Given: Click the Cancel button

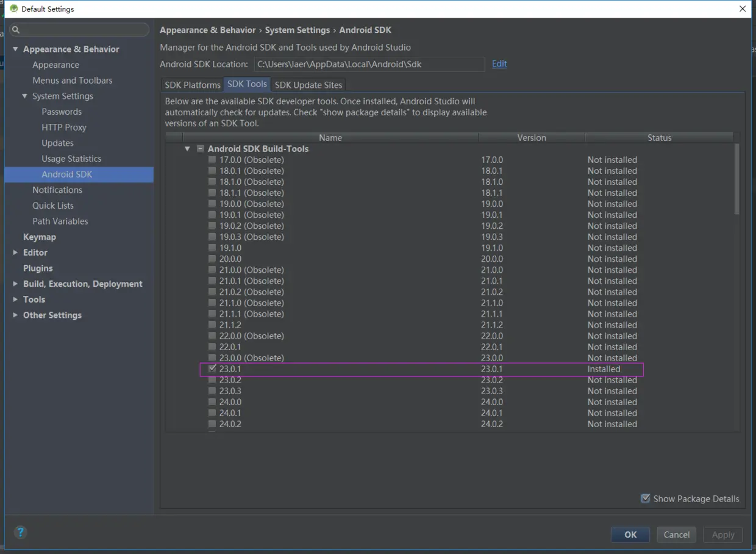Looking at the screenshot, I should (x=677, y=534).
